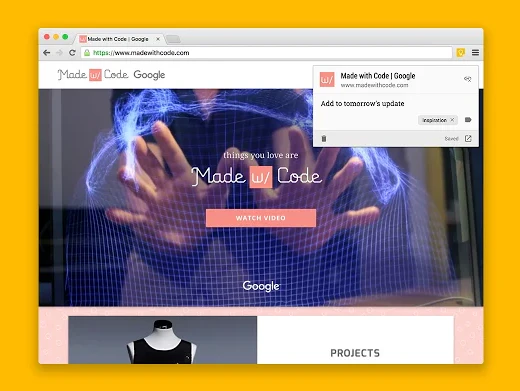Remove the Inspiration label with its X
This screenshot has width=520, height=391.
tap(452, 120)
